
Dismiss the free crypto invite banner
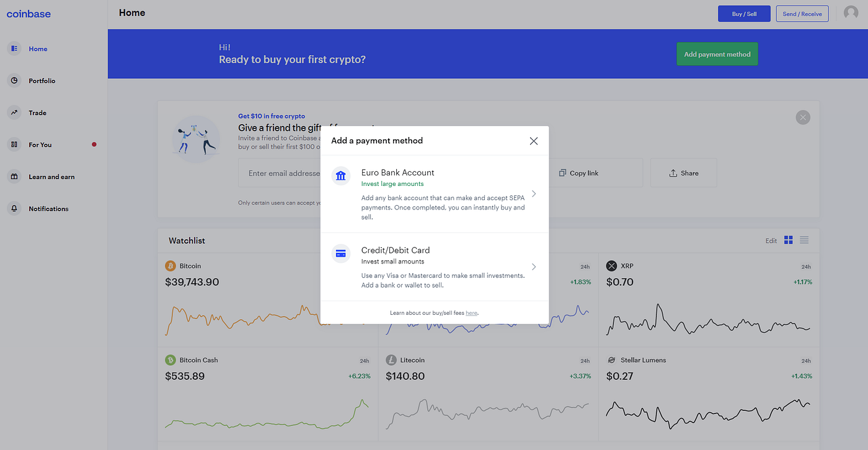click(803, 117)
